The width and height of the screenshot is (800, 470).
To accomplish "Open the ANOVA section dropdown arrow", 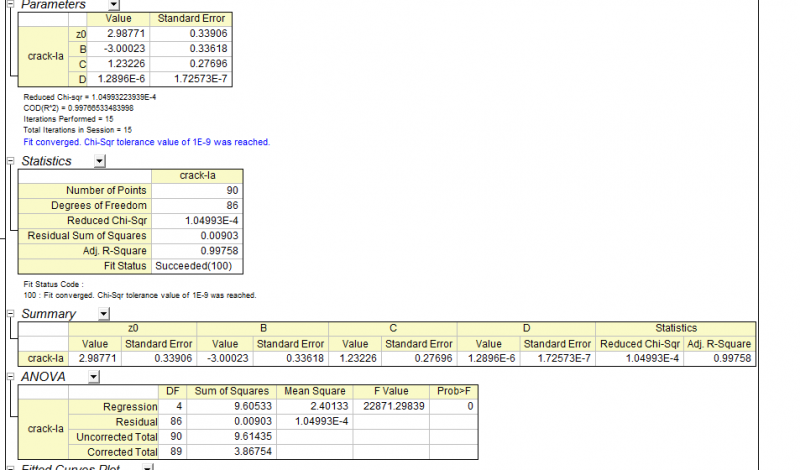I will click(x=93, y=377).
